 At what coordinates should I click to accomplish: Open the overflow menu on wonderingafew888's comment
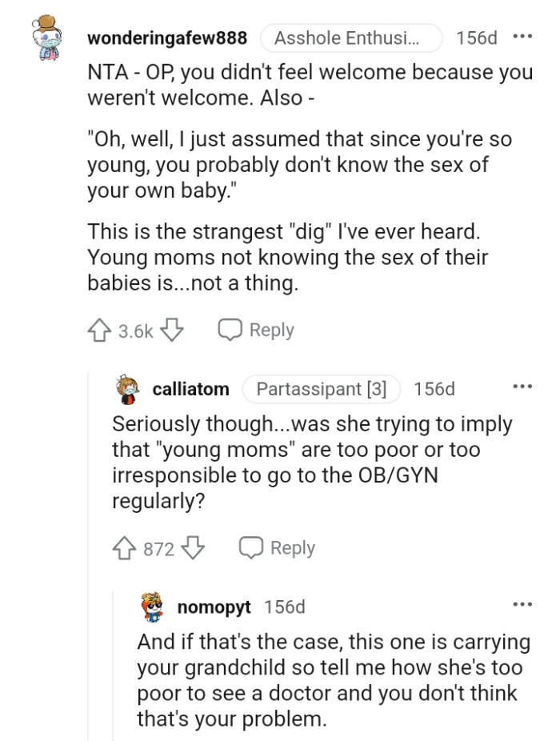point(524,37)
